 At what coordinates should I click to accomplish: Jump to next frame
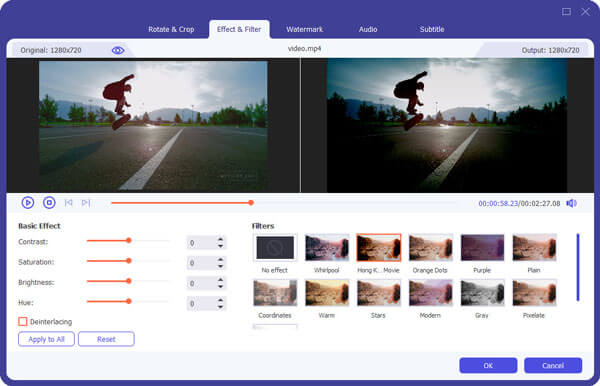pos(86,202)
